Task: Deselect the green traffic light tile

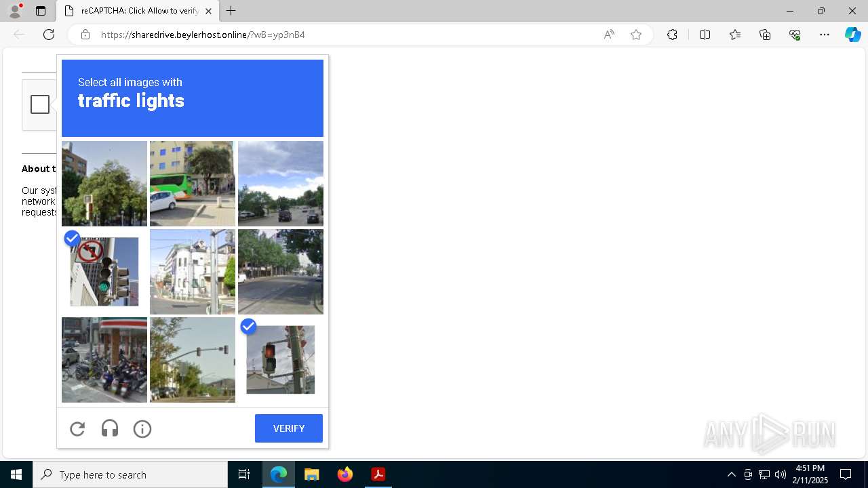Action: [104, 272]
